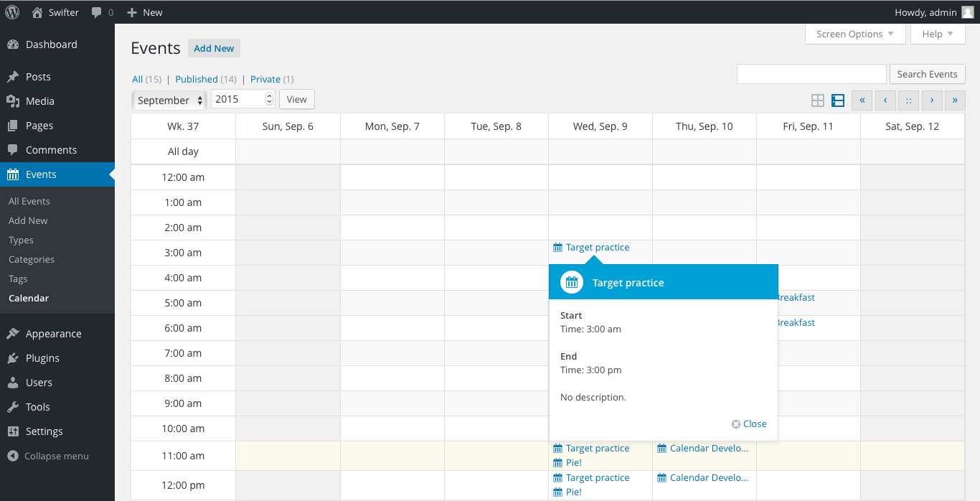The image size is (980, 501).
Task: Filter by All events
Action: tap(138, 79)
